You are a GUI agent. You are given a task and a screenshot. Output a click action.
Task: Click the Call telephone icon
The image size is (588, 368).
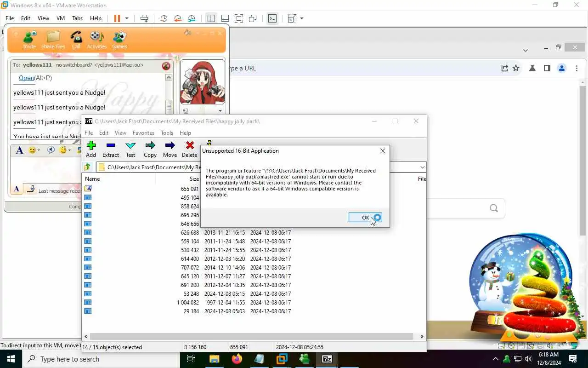click(76, 40)
